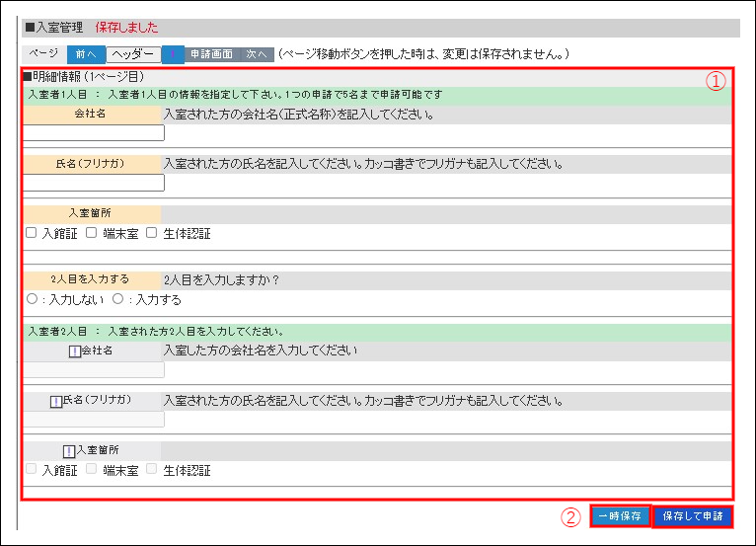756x546 pixels.
Task: Focus the first entrant's 氏名(フリナガ) input
Action: [x=94, y=183]
